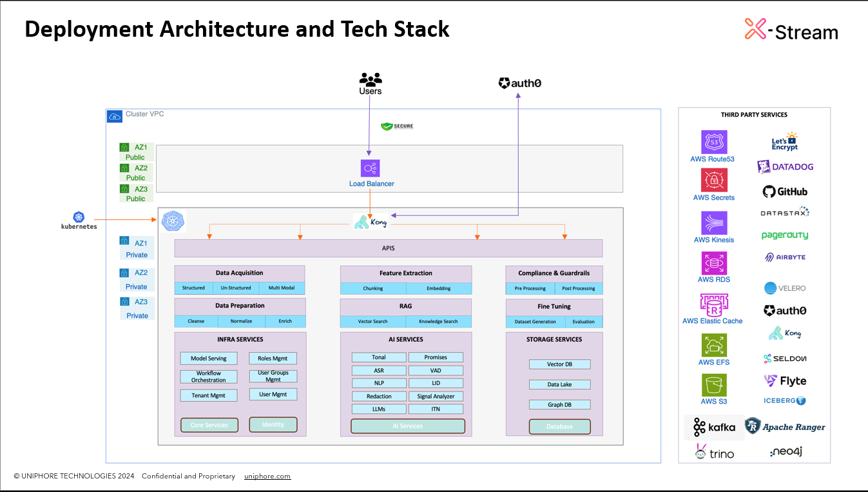Select the AWS RDS icon

coord(714,263)
